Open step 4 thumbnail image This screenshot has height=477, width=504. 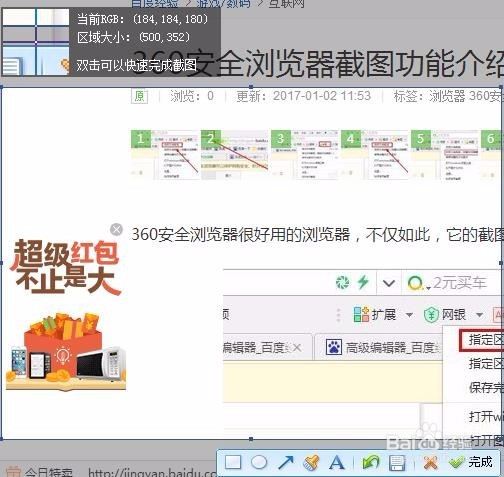click(375, 155)
